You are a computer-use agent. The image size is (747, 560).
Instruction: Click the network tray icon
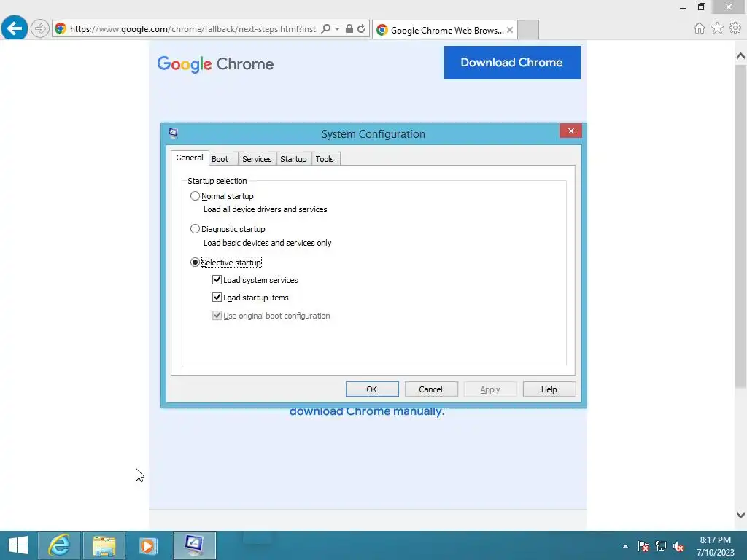point(661,546)
